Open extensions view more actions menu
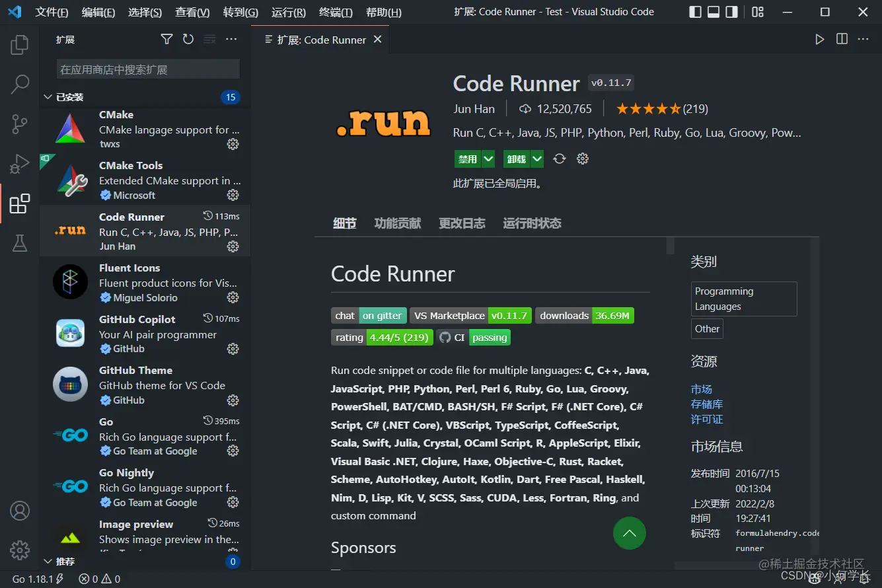This screenshot has width=882, height=588. click(x=231, y=40)
